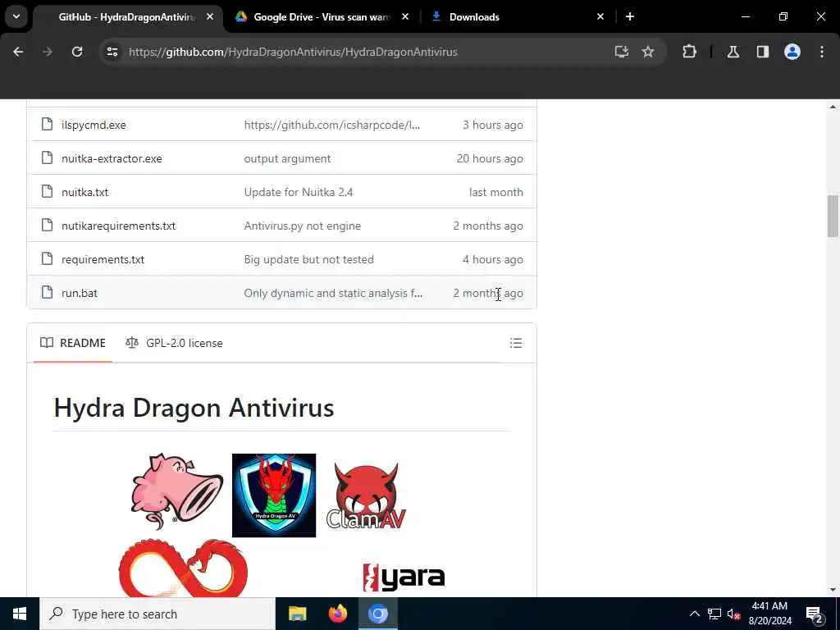Open the icsharpcode GitHub commit link
The width and height of the screenshot is (840, 630).
332,125
